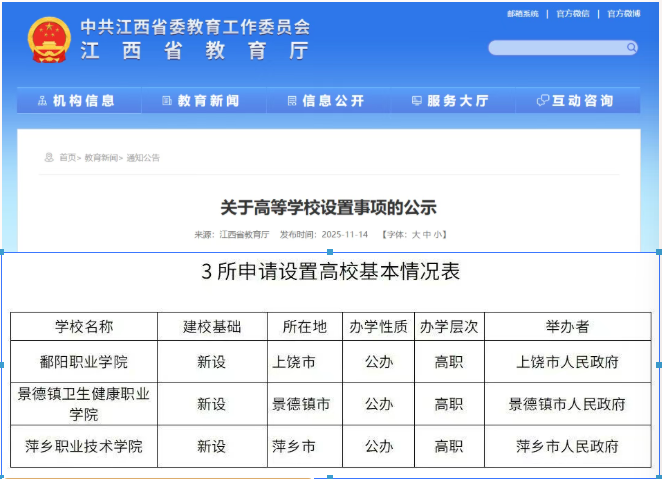Click the national emblem logo

click(x=49, y=40)
